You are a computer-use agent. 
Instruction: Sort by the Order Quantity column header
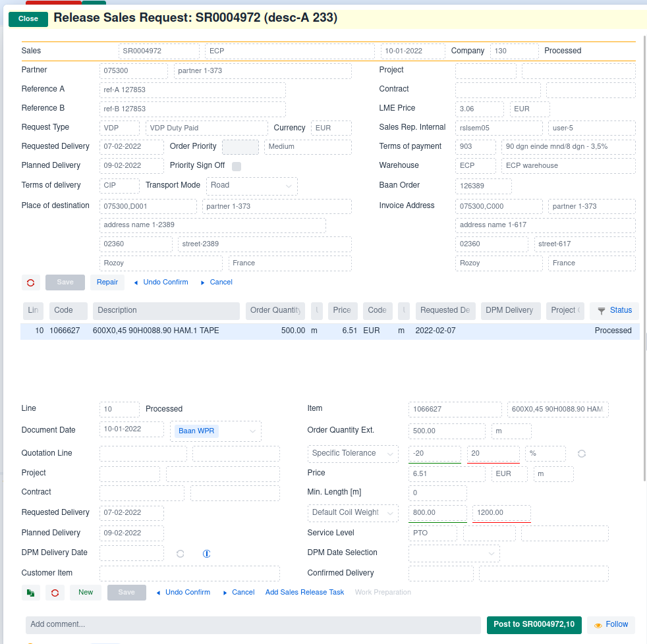point(275,311)
